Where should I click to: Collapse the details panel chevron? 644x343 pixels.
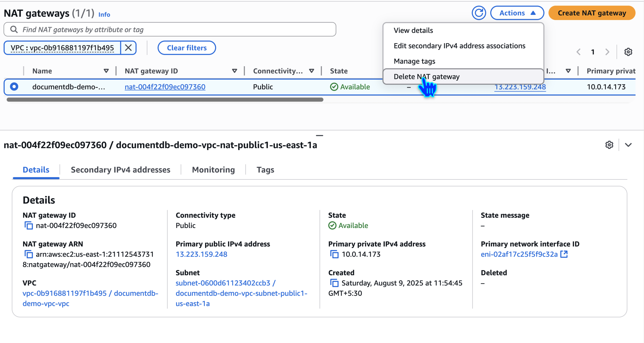click(628, 145)
